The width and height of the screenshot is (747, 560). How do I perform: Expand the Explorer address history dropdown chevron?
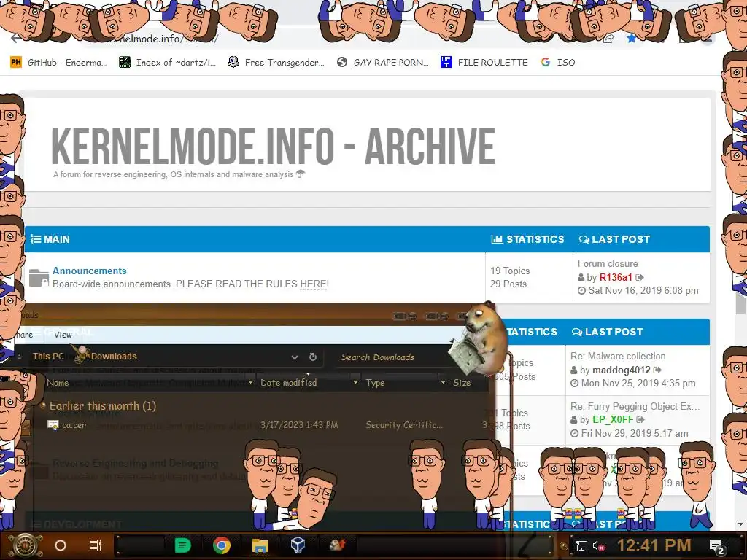(x=295, y=357)
